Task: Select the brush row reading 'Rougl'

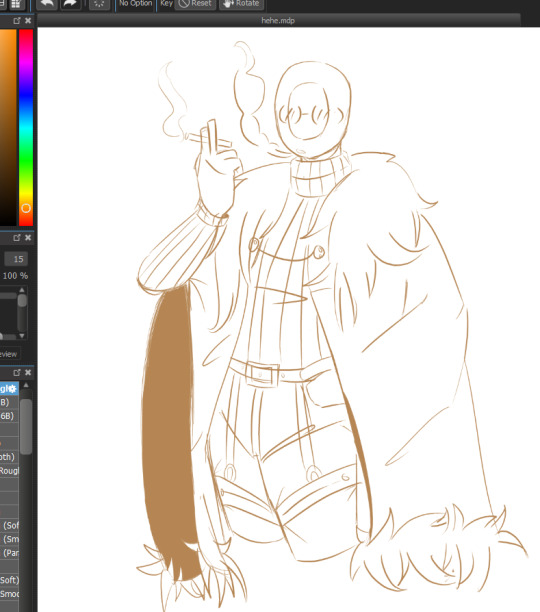Action: (x=9, y=471)
